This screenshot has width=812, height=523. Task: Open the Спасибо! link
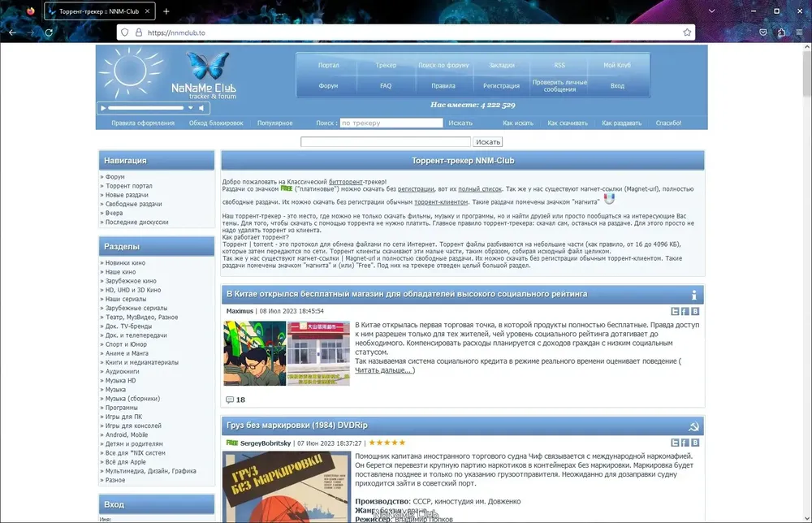668,123
